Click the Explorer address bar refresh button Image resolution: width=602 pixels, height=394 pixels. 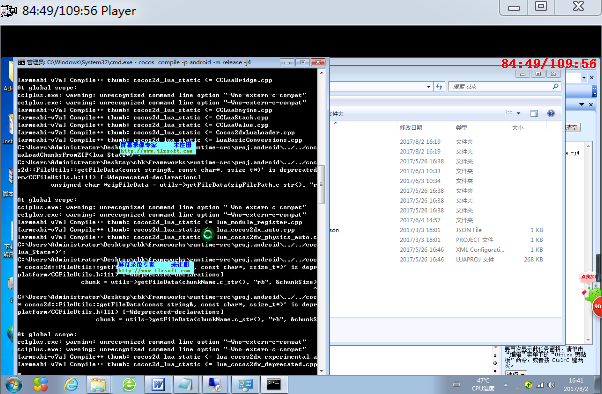pos(439,87)
